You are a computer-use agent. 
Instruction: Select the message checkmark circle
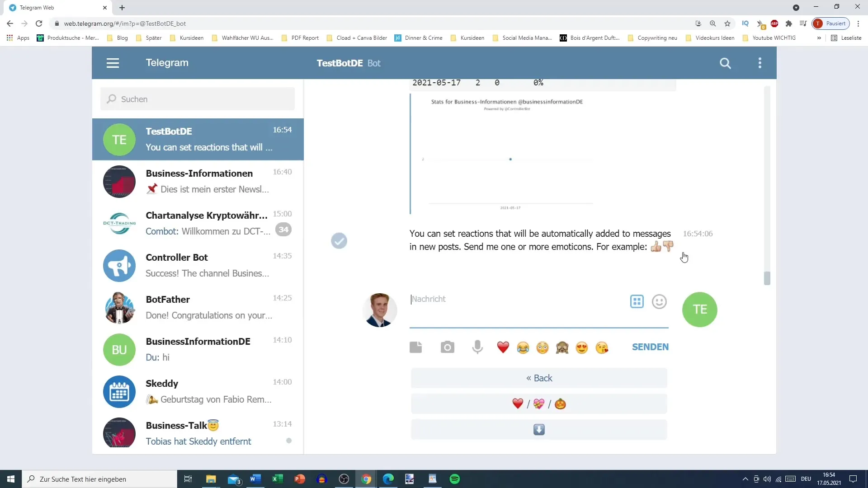[339, 241]
